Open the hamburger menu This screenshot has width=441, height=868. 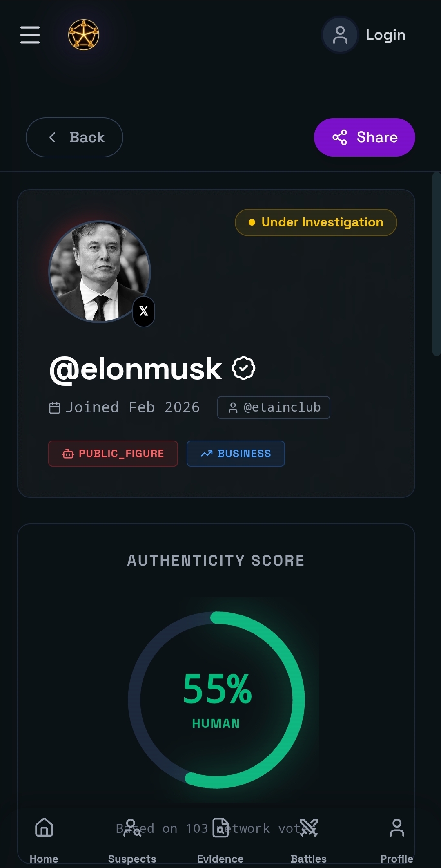[30, 35]
